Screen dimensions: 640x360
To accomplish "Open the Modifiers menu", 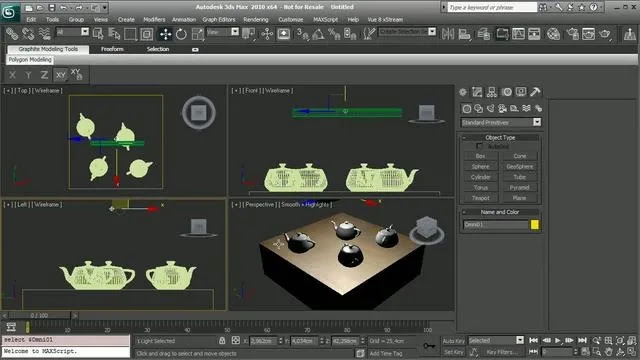I will [x=154, y=20].
